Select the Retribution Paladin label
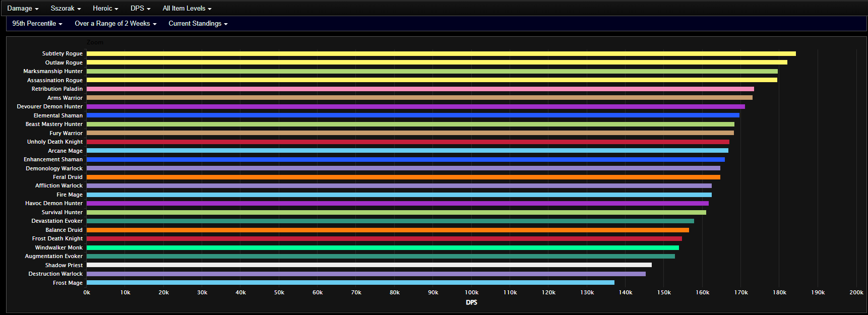Screen dimensions: 868x315 tap(57, 89)
